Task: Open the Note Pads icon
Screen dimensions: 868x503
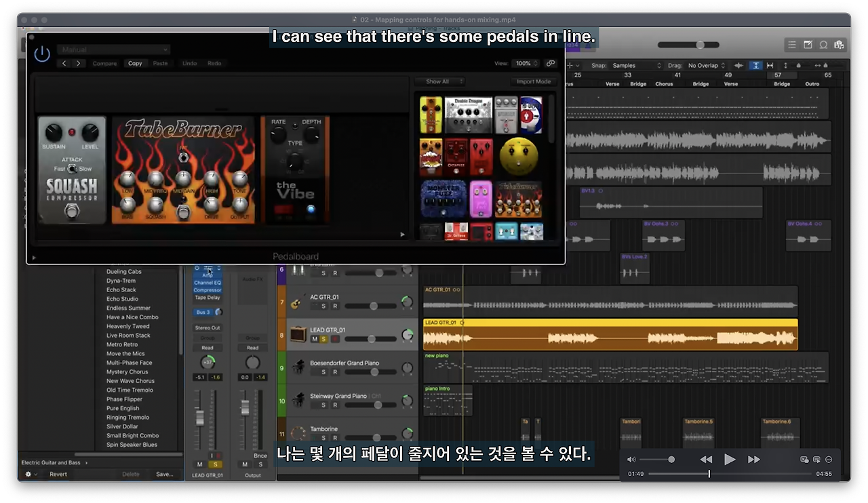Action: (x=808, y=45)
